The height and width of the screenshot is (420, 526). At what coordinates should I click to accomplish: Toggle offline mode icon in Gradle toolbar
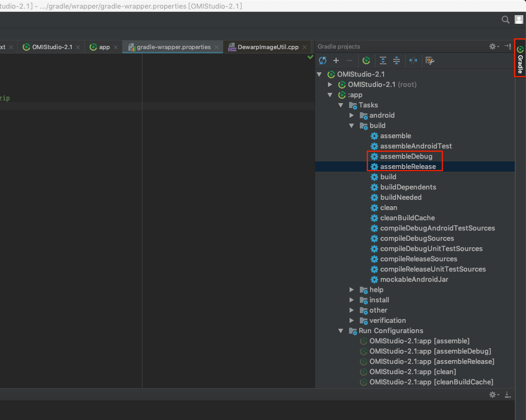[x=413, y=61]
